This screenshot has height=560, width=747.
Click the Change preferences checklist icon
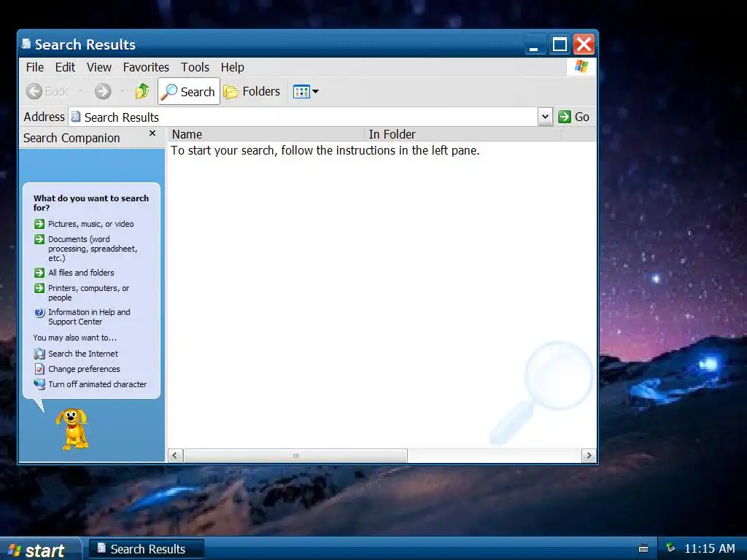point(39,369)
